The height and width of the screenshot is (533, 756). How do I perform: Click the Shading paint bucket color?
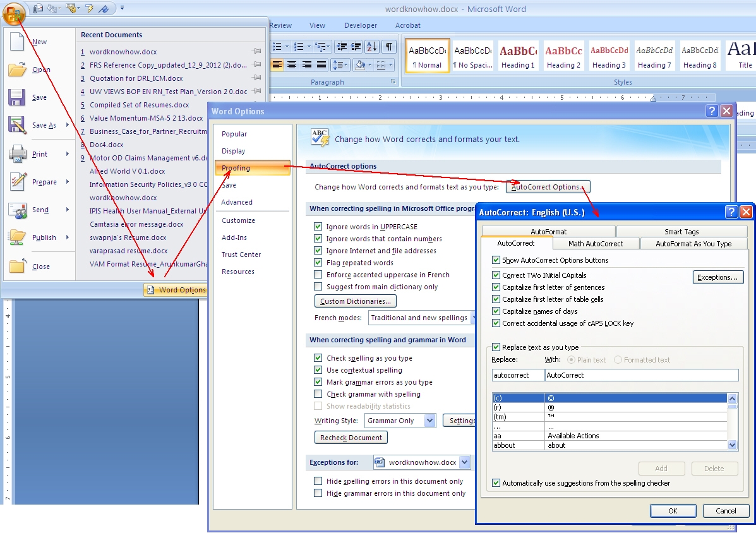coord(359,64)
